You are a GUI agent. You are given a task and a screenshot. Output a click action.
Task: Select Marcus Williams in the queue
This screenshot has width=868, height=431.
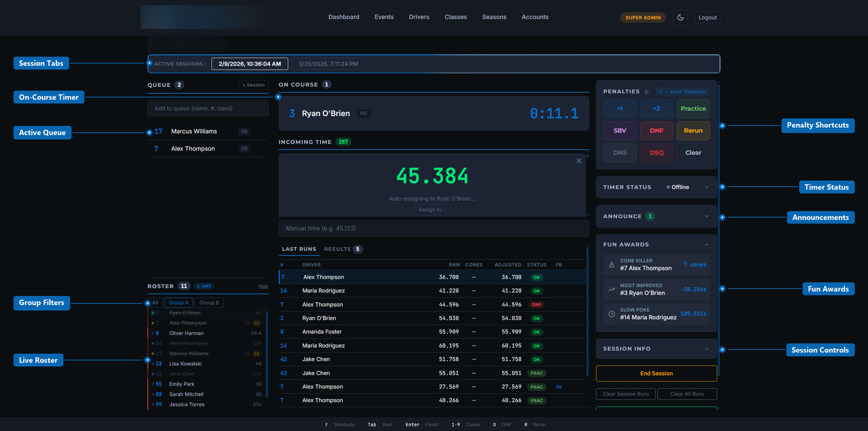(x=208, y=131)
